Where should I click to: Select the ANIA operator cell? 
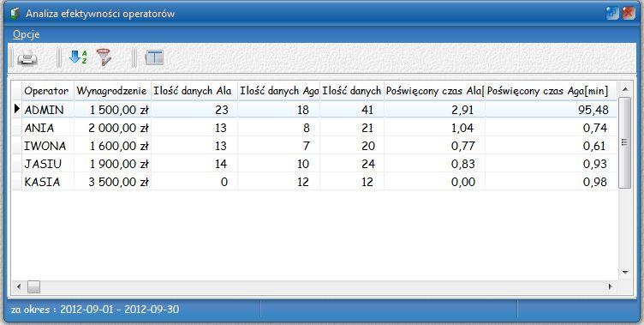48,128
